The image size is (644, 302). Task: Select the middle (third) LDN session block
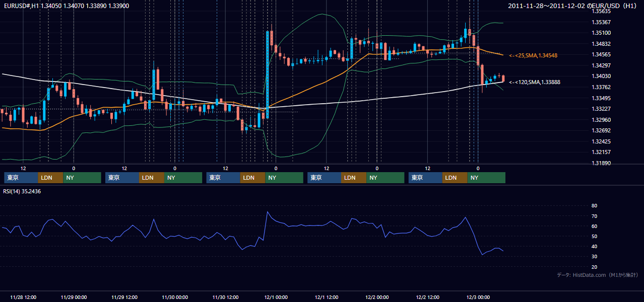click(x=252, y=178)
